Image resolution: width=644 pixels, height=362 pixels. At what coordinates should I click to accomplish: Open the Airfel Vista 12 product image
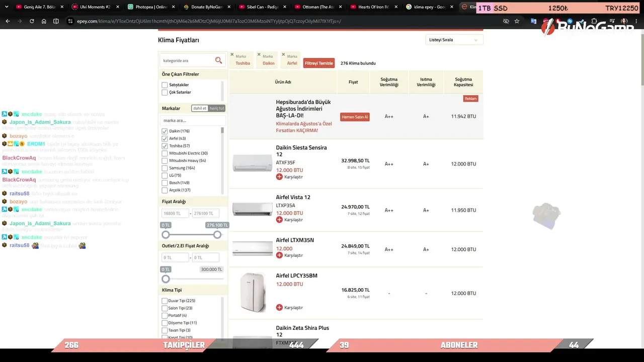[x=253, y=209]
